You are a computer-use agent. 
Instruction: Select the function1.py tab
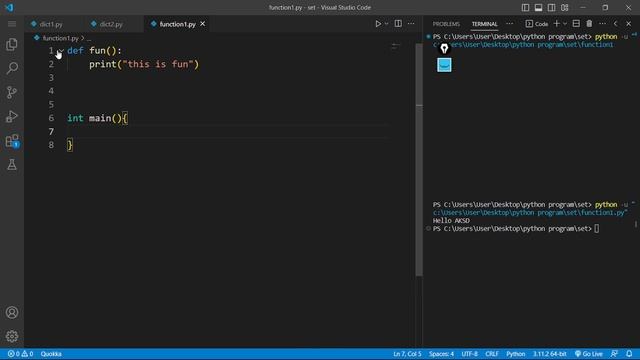tap(177, 24)
